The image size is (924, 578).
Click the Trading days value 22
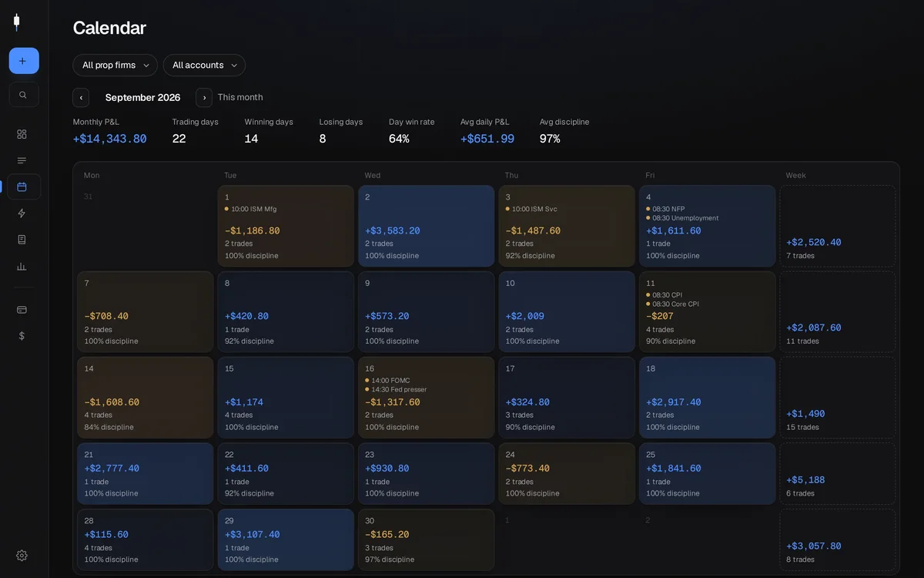click(179, 139)
